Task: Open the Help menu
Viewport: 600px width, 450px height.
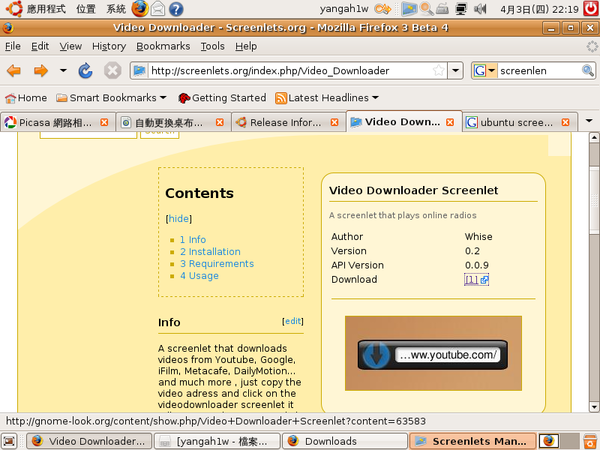Action: [246, 46]
